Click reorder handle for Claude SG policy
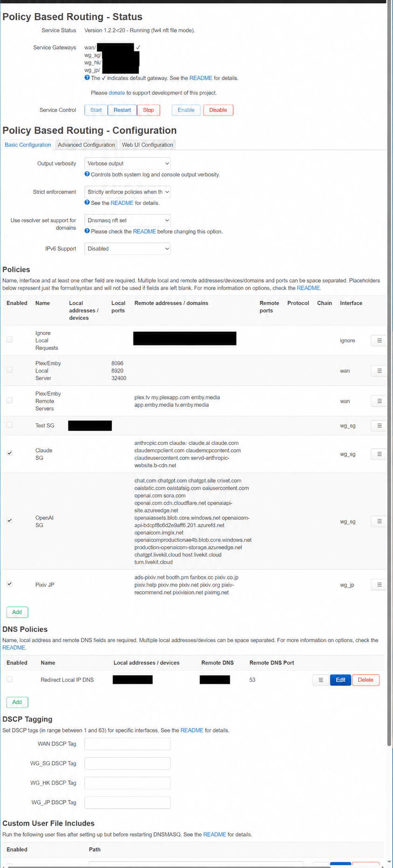This screenshot has width=393, height=868. coord(379,454)
